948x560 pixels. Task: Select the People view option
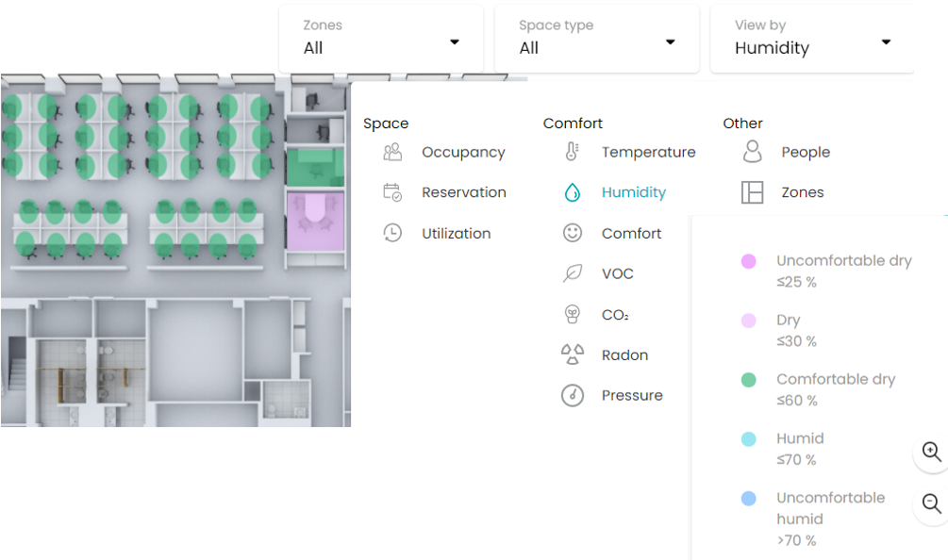806,152
